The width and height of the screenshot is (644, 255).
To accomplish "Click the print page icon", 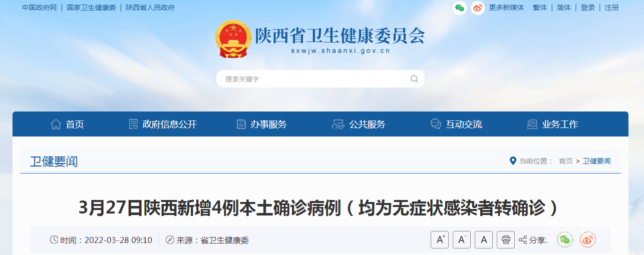I will [x=506, y=240].
